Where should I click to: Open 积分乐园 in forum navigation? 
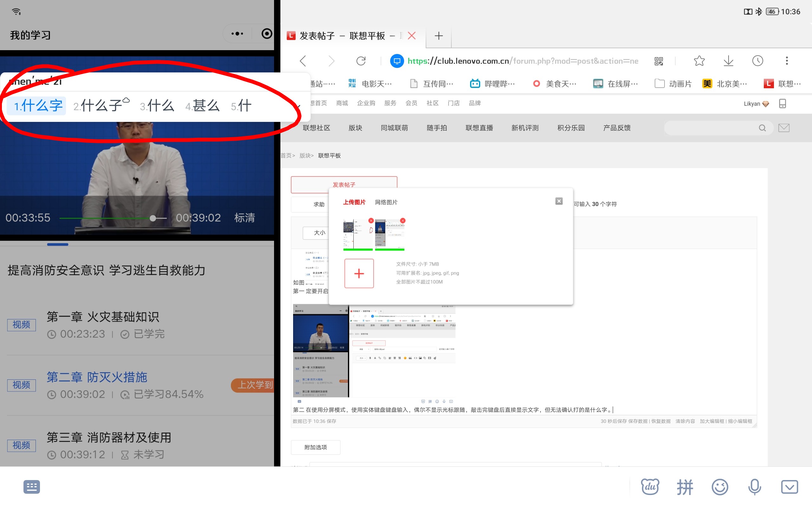point(571,128)
